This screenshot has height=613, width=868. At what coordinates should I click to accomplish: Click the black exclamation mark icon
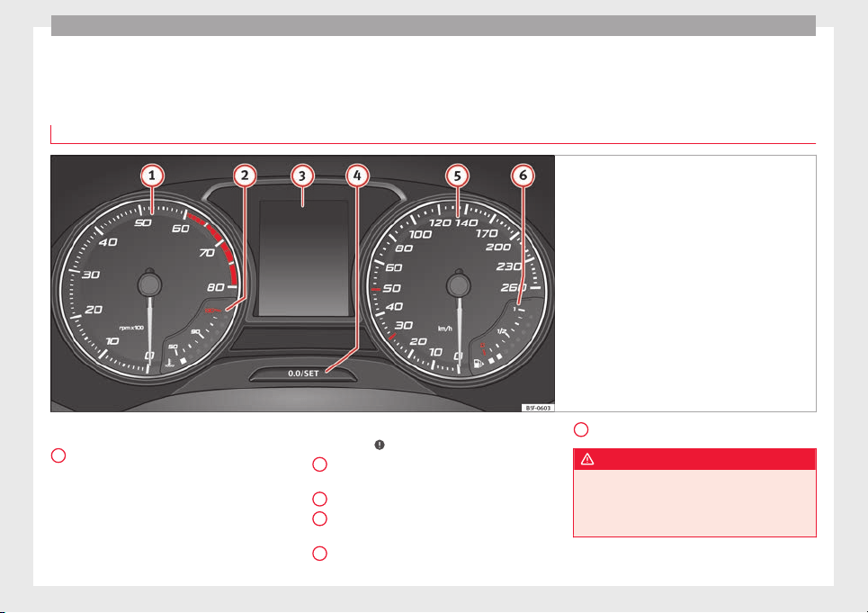pos(380,445)
